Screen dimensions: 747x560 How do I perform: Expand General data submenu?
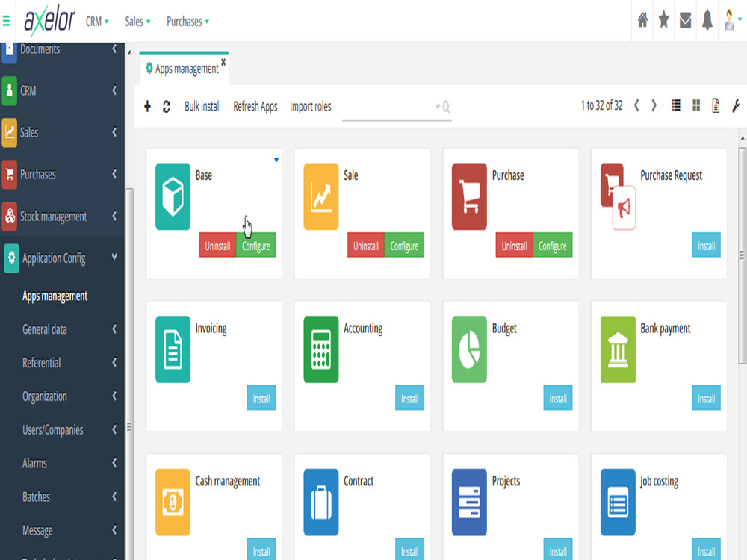(x=114, y=329)
